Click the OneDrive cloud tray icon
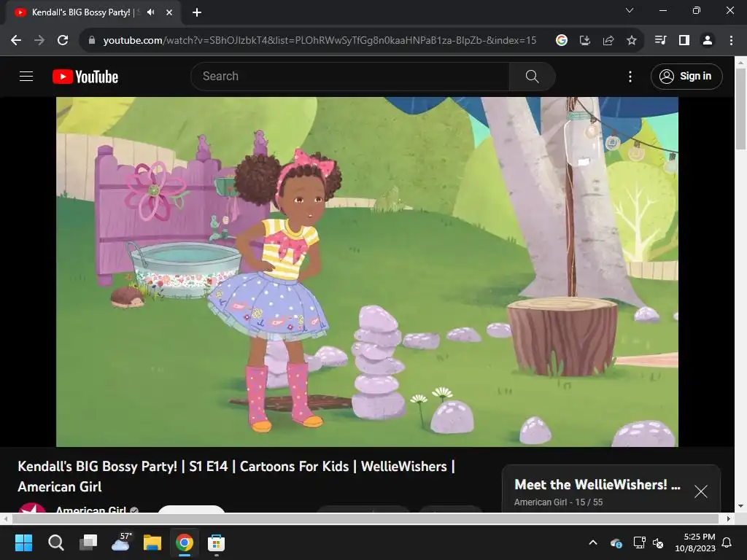The image size is (747, 560). [x=616, y=542]
